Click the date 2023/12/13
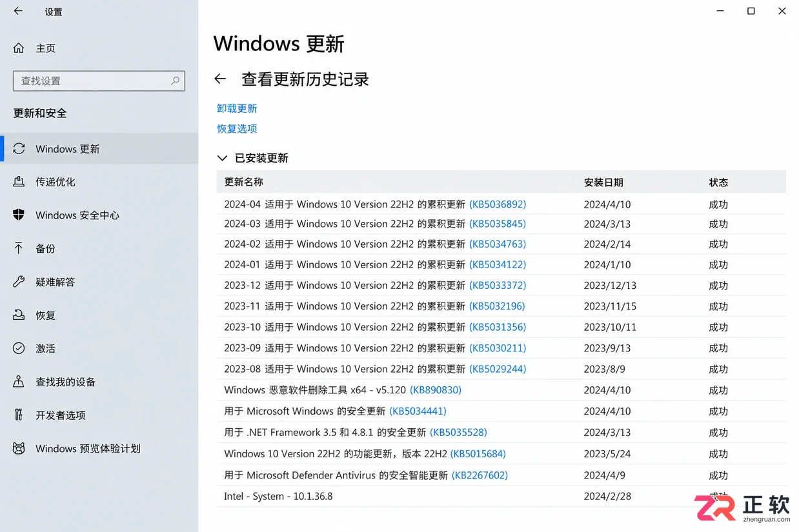 coord(610,285)
